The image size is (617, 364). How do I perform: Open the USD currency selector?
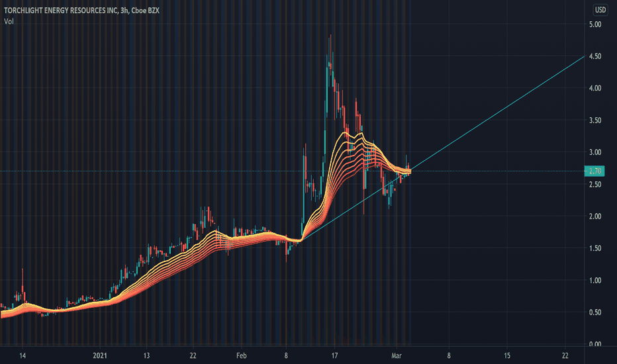coord(600,10)
